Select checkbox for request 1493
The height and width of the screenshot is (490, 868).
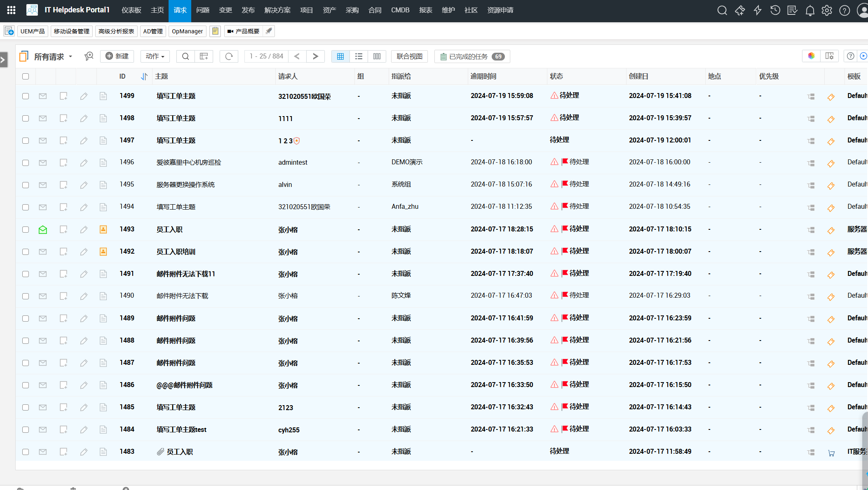coord(26,229)
